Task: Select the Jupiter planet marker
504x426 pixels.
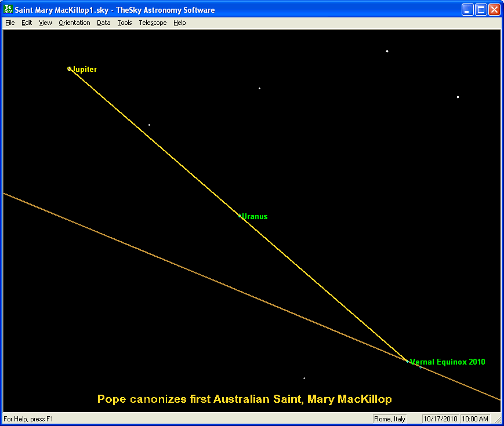Action: pos(70,68)
